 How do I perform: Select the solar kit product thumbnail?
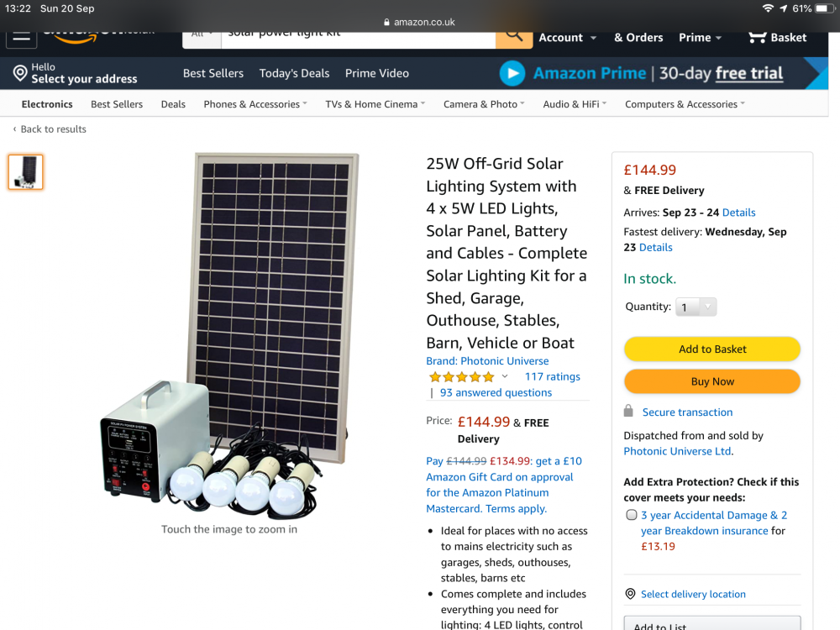(x=26, y=172)
